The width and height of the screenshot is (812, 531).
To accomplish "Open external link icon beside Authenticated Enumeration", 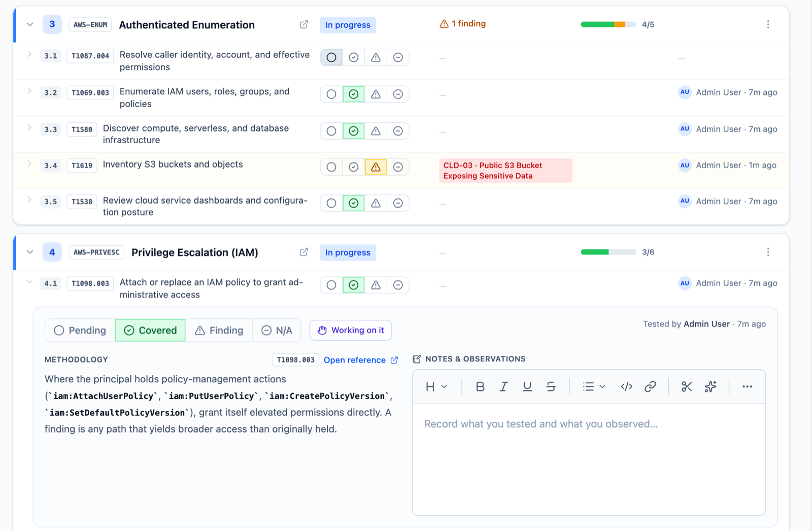I will point(304,24).
